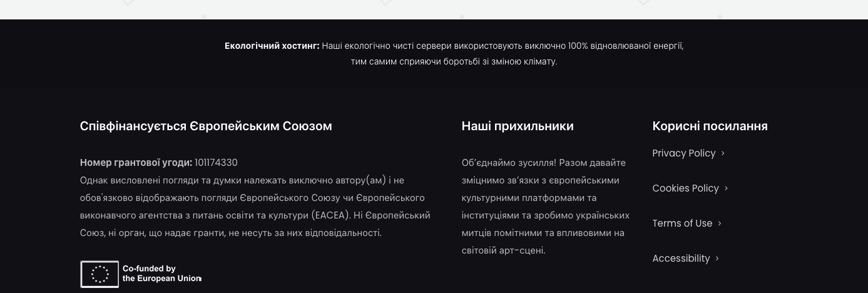The width and height of the screenshot is (868, 293).
Task: Click the bold "Екологічний хостинг:" label
Action: [x=272, y=46]
